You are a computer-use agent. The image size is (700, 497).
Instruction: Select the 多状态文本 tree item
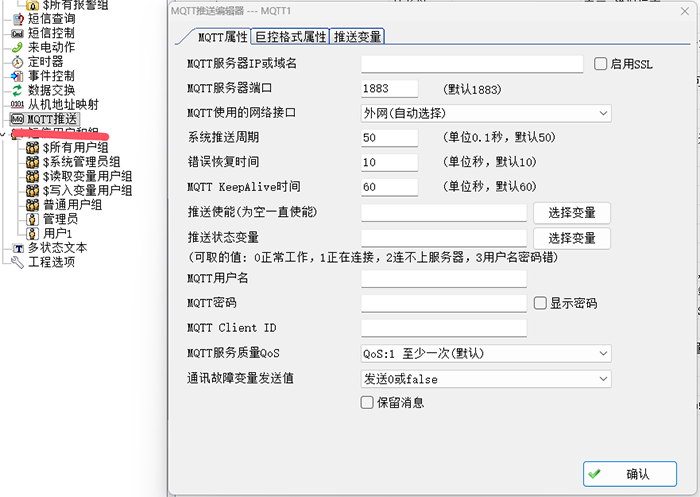[x=57, y=248]
